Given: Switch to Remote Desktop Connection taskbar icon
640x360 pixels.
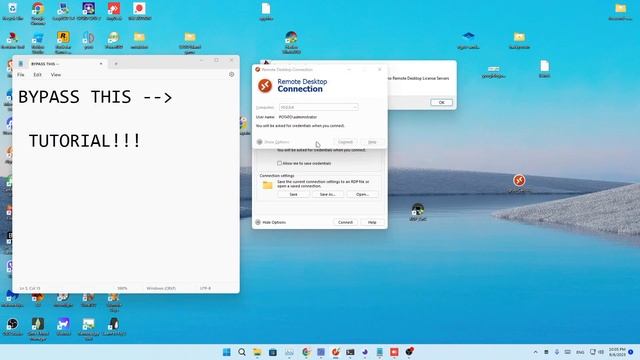Looking at the screenshot, I should coord(336,352).
